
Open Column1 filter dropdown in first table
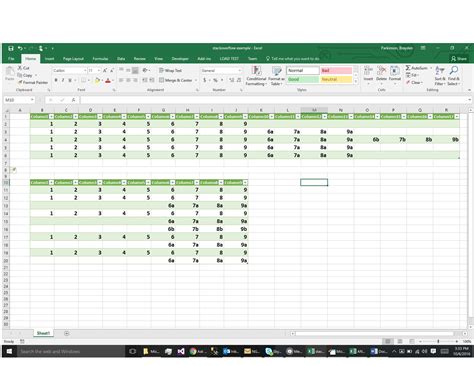pyautogui.click(x=51, y=116)
